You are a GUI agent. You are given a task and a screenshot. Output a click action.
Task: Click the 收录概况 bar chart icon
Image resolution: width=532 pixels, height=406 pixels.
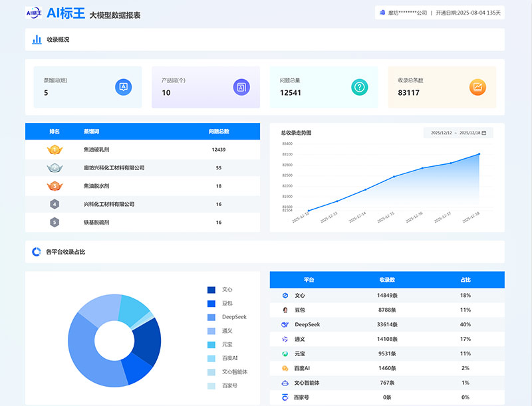click(x=37, y=39)
